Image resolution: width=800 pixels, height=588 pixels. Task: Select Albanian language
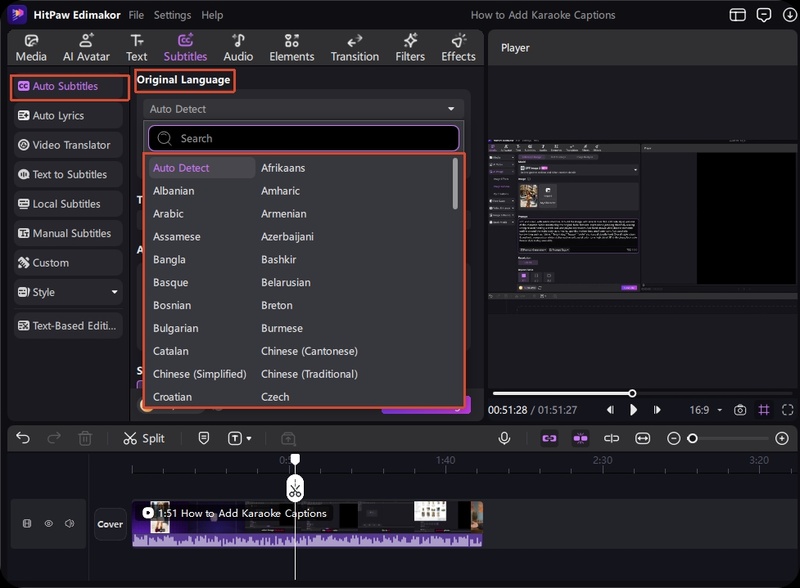[173, 191]
